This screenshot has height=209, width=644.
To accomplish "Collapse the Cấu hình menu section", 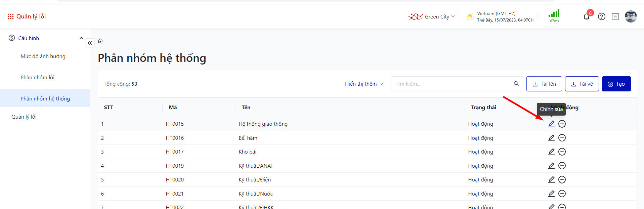I will 81,38.
